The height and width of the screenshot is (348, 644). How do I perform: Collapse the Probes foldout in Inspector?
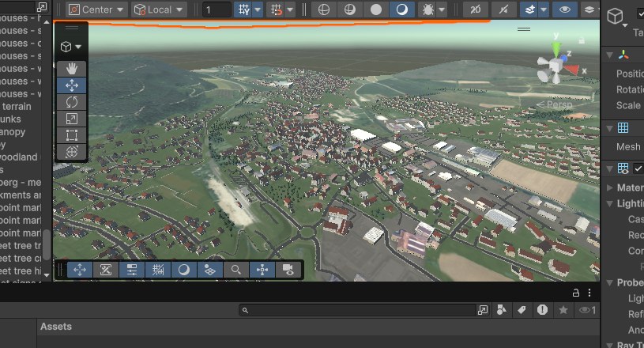(x=610, y=282)
